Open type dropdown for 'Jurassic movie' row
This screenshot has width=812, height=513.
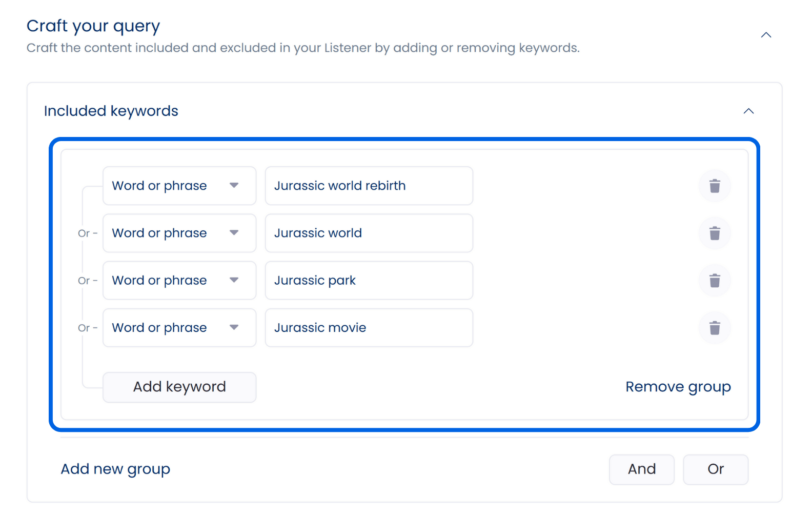point(179,328)
